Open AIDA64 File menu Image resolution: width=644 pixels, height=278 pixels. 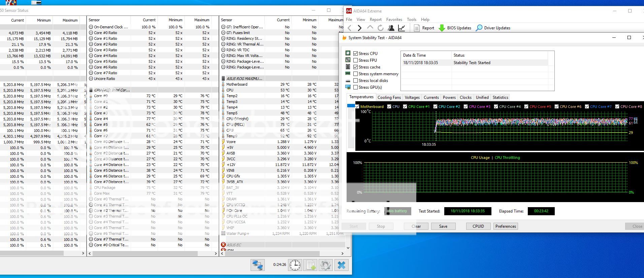pyautogui.click(x=349, y=20)
